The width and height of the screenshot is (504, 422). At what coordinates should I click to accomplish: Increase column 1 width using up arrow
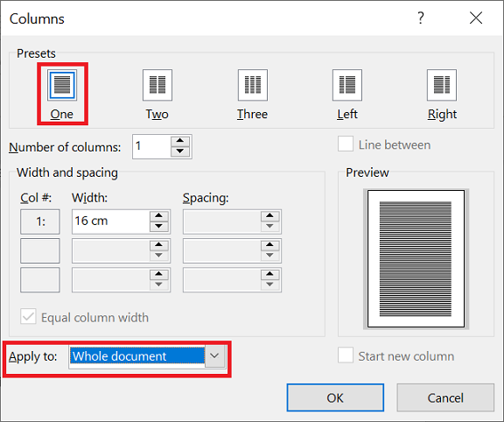158,216
